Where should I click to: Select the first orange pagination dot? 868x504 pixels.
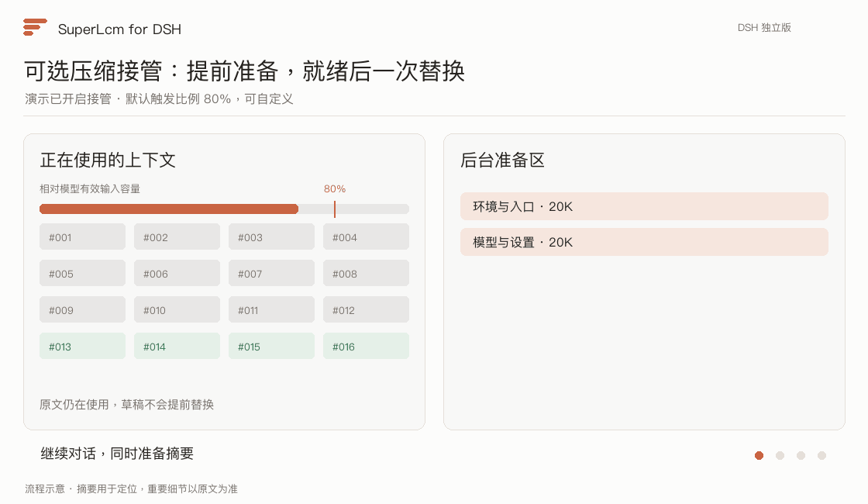[759, 455]
